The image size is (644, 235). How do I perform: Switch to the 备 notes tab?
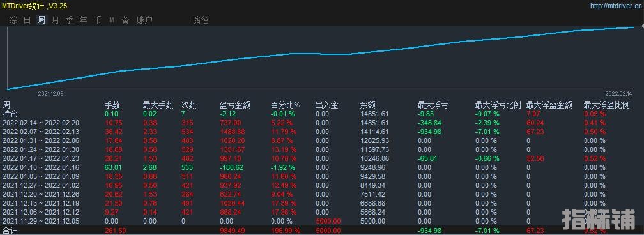(126, 20)
